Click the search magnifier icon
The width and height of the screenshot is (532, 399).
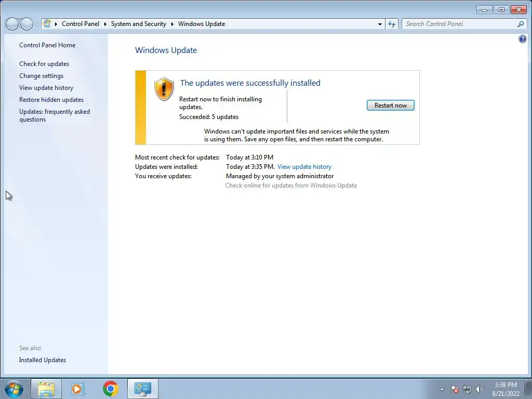pos(521,24)
